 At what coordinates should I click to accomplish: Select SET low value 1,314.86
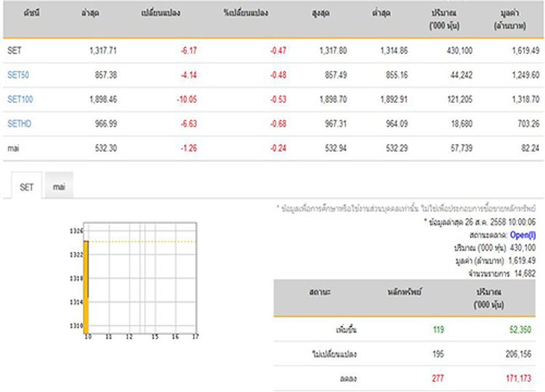394,51
